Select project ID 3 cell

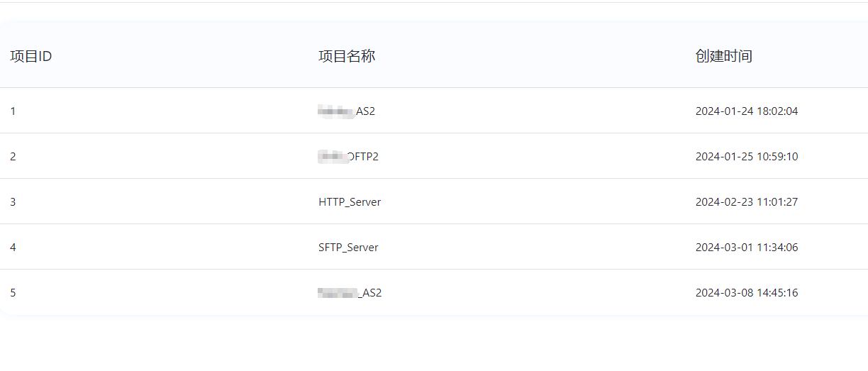coord(13,202)
